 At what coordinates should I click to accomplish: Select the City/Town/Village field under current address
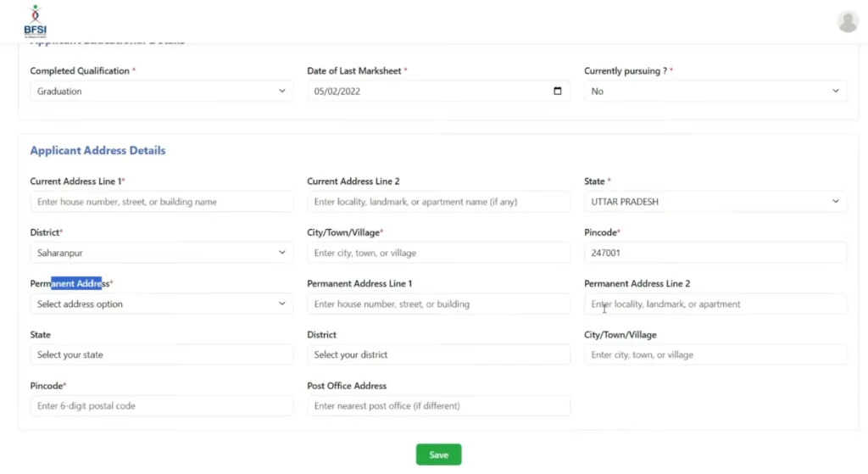(438, 253)
